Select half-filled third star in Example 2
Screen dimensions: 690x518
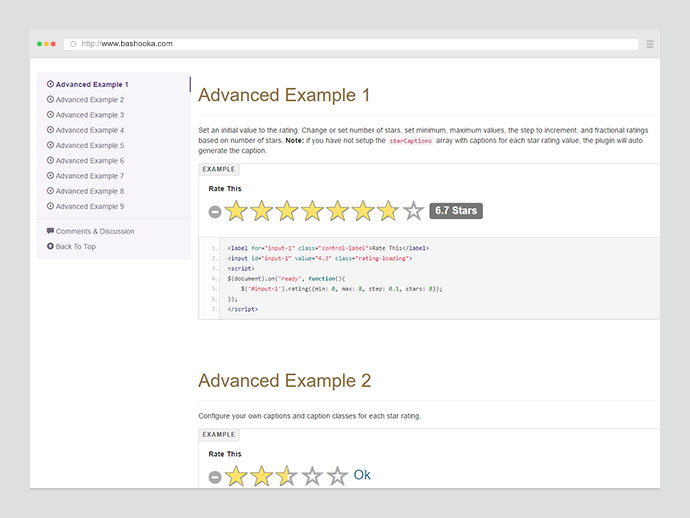pos(287,476)
